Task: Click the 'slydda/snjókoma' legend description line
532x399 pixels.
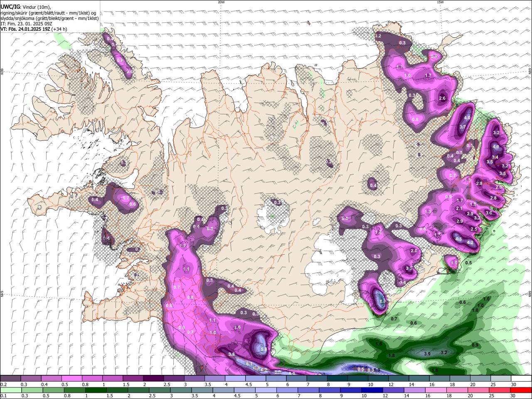Action: [49, 18]
